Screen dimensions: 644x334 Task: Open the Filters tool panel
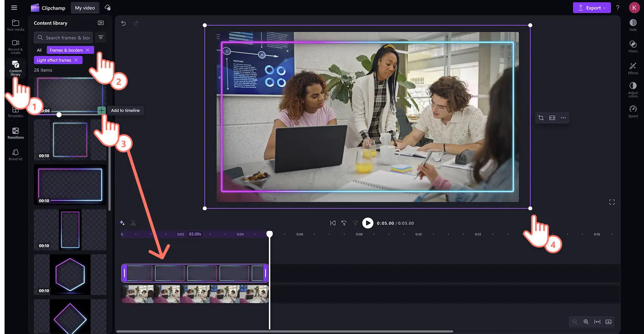pyautogui.click(x=633, y=47)
